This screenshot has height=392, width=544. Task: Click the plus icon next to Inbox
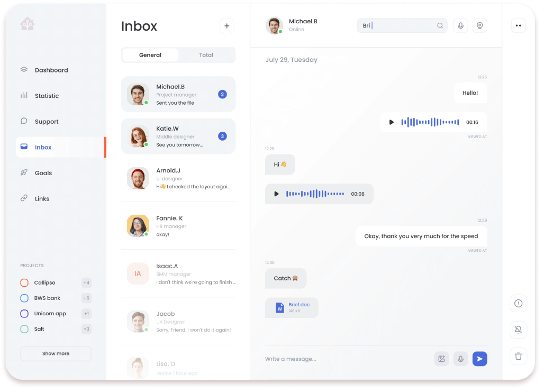click(x=226, y=26)
